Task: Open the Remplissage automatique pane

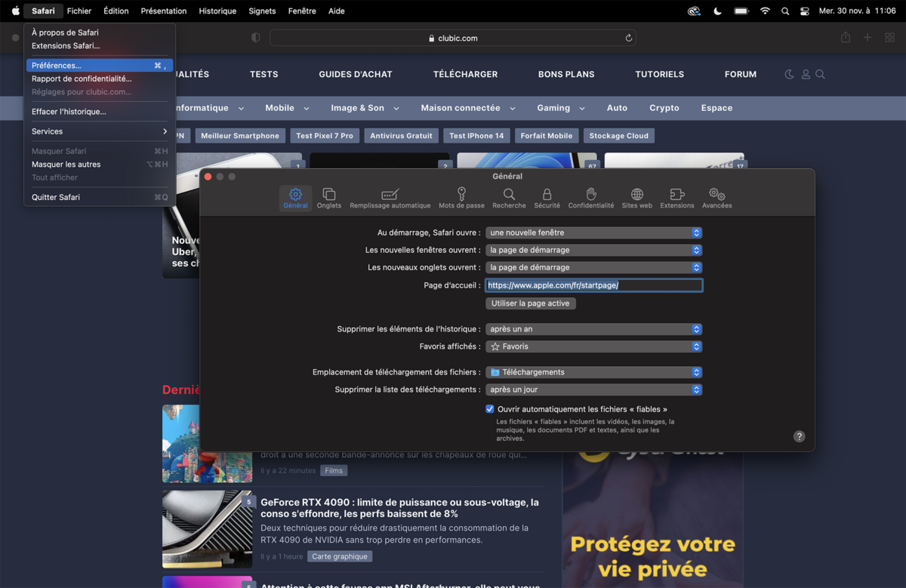Action: tap(390, 199)
